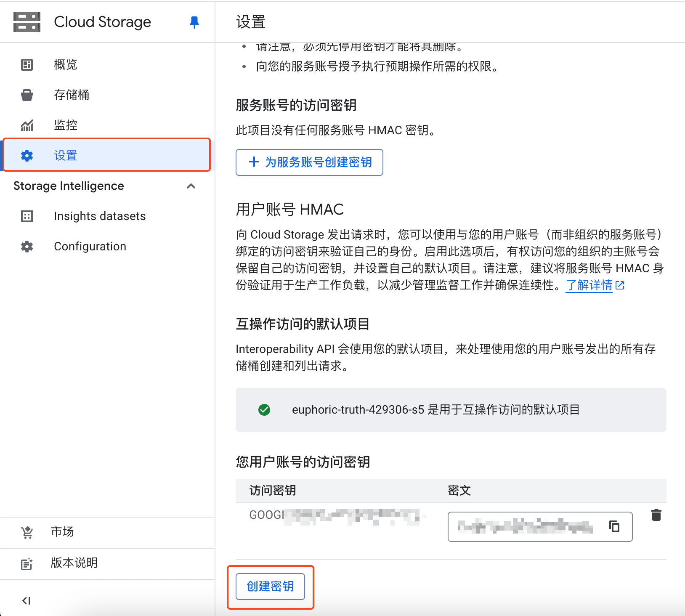Screen dimensions: 685x616
Task: Click the GOOG access key value
Action: [335, 515]
